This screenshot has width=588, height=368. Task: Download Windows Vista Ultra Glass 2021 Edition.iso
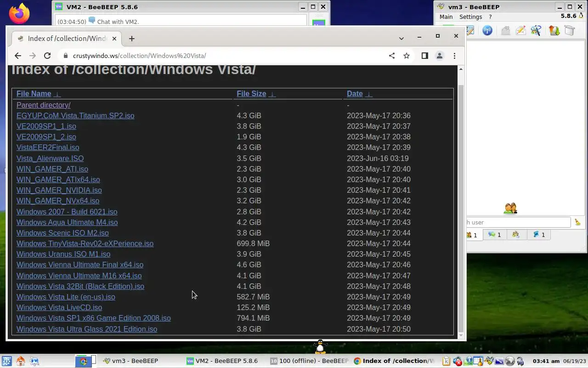(87, 329)
